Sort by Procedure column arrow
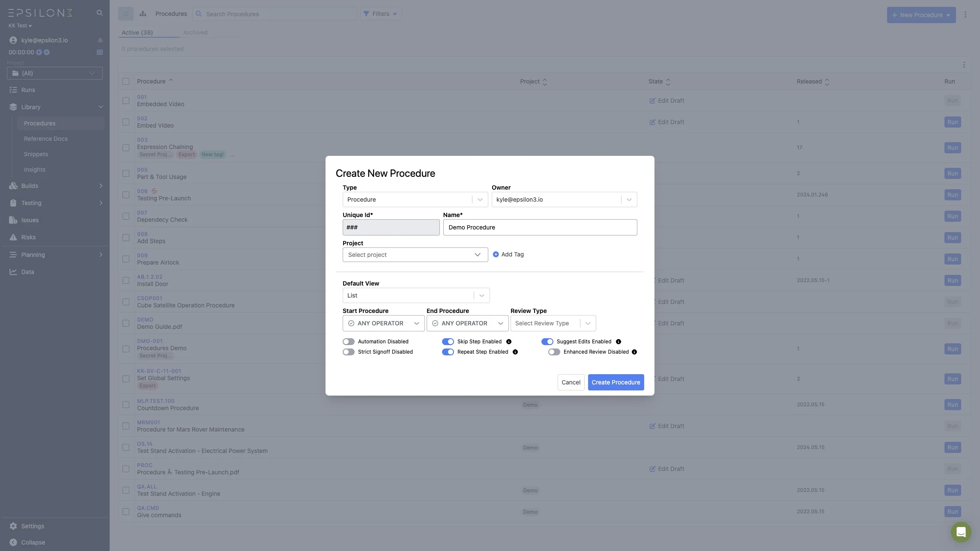This screenshot has width=980, height=551. coord(171,80)
